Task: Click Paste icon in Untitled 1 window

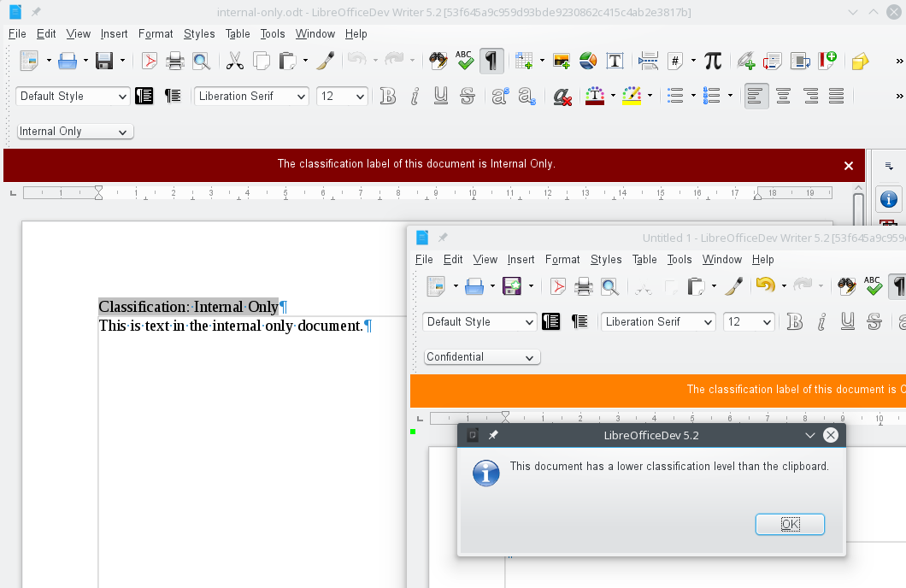Action: tap(695, 286)
